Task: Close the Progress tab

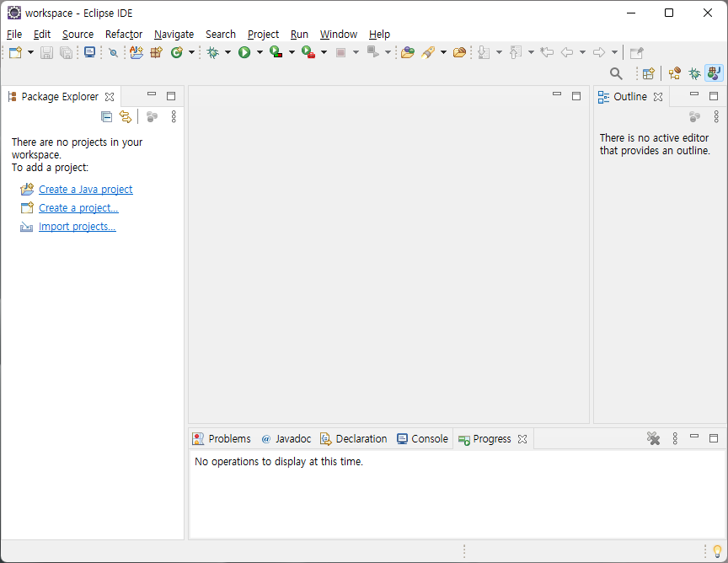Action: (x=522, y=439)
